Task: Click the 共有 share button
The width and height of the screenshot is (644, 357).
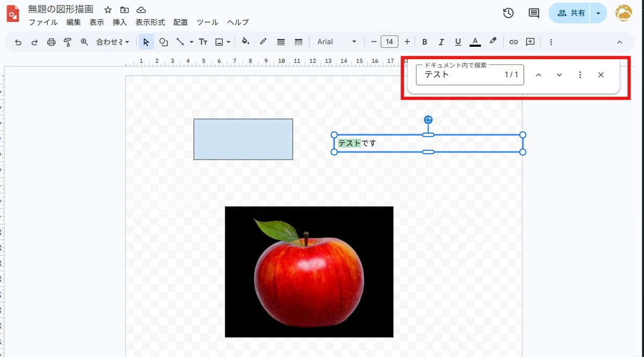Action: (x=569, y=13)
